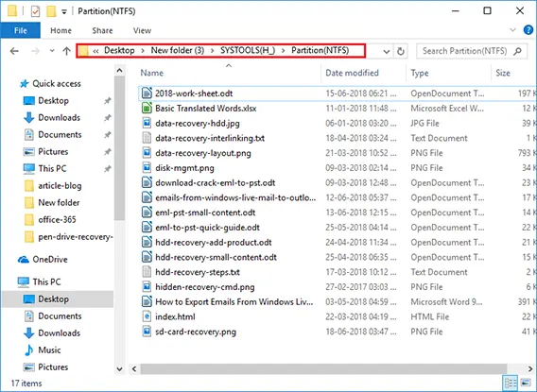Viewport: 537px width, 392px height.
Task: Toggle pin beside Downloads in Quick access
Action: 108,118
